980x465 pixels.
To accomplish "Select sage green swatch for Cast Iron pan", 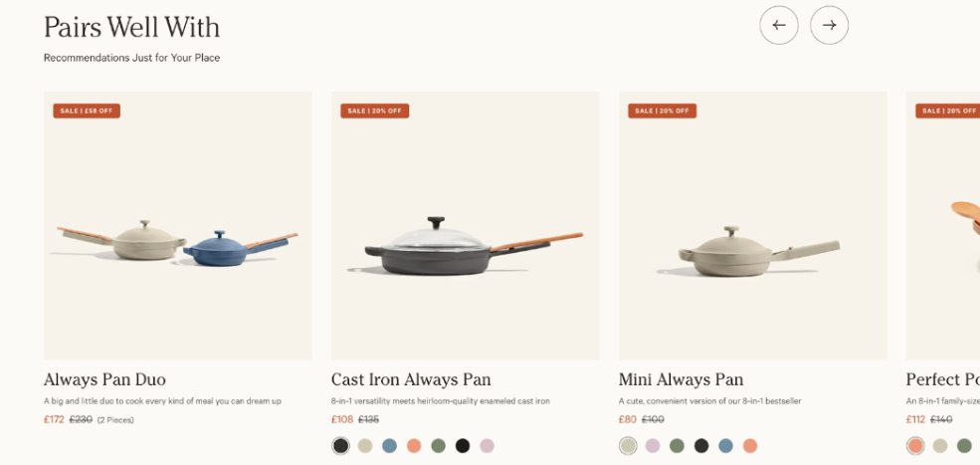I will point(438,446).
